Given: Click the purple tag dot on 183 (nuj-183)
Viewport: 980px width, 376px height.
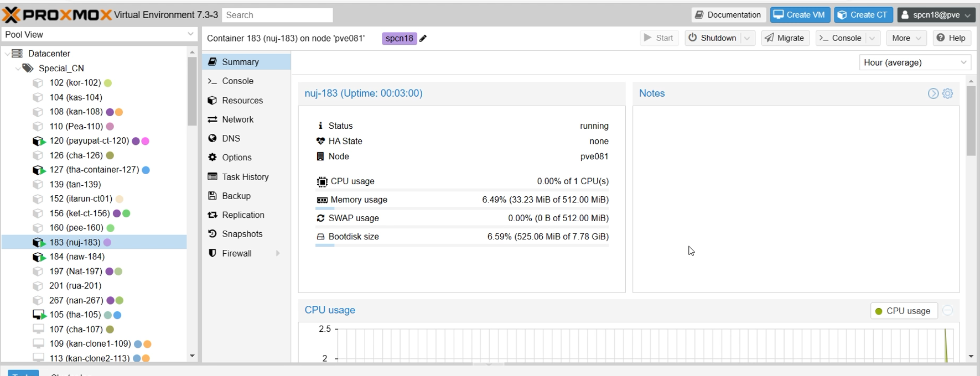Looking at the screenshot, I should pos(107,242).
